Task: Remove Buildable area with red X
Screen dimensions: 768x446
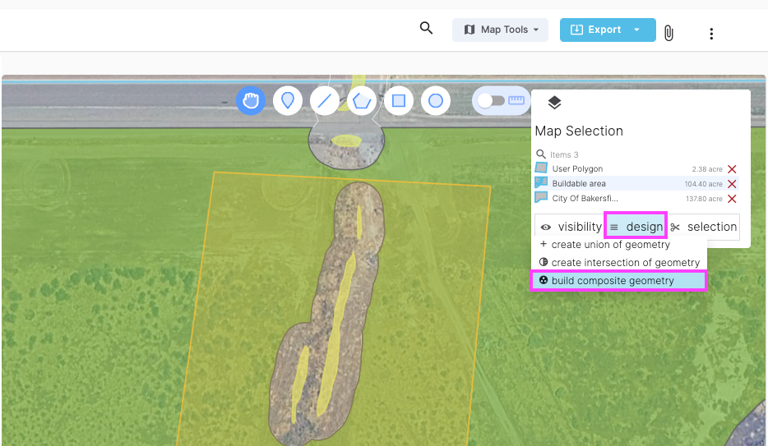Action: [732, 184]
